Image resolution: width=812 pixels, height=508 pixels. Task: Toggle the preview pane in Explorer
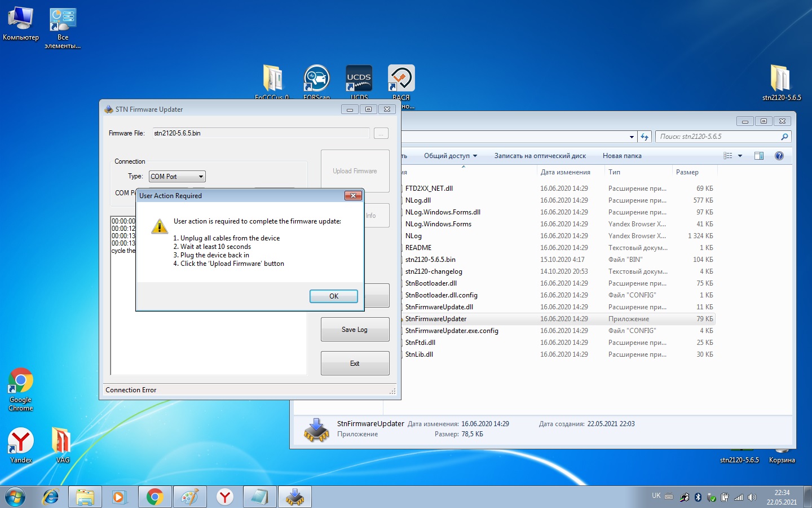point(759,156)
